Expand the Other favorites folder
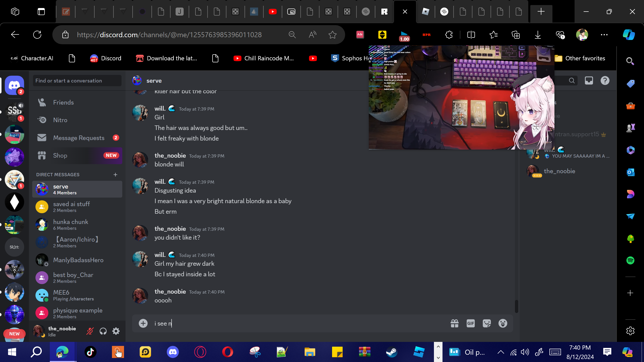This screenshot has width=644, height=362. (580, 58)
